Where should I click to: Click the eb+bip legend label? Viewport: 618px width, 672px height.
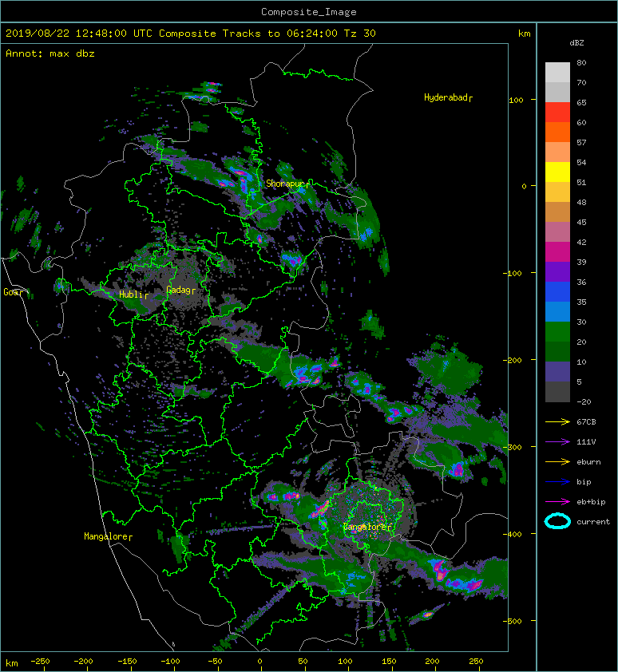(591, 502)
